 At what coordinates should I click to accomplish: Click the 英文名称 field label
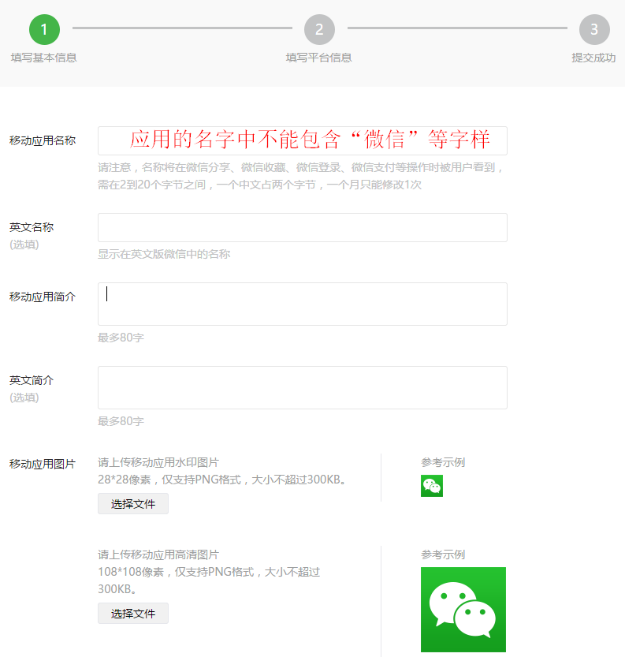tap(32, 227)
